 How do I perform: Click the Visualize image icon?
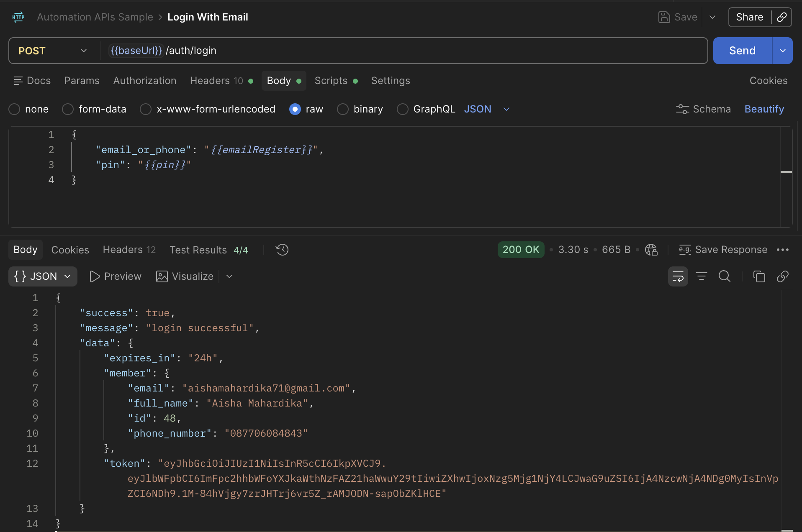[162, 276]
